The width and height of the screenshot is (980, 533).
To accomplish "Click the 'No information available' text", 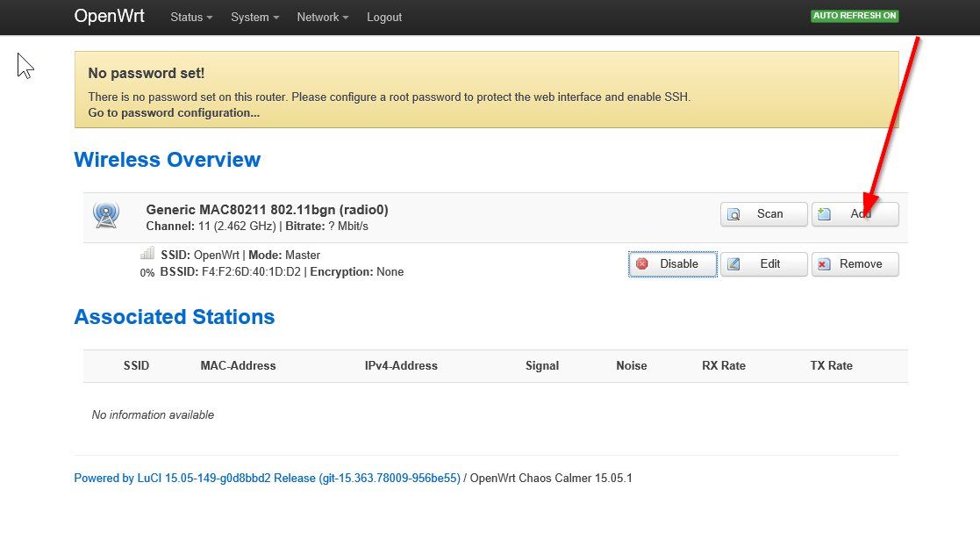I will [154, 414].
